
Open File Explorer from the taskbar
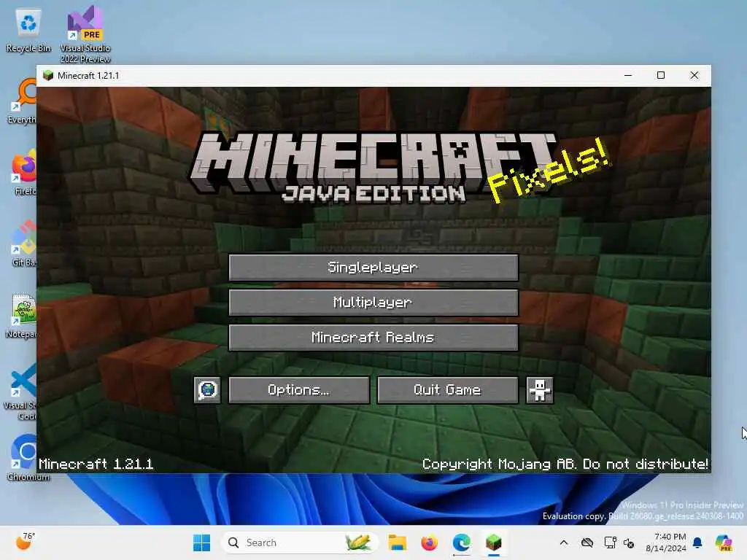(397, 542)
